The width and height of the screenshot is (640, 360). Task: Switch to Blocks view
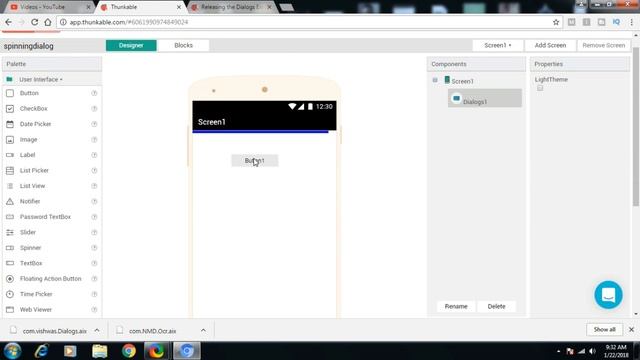[183, 45]
